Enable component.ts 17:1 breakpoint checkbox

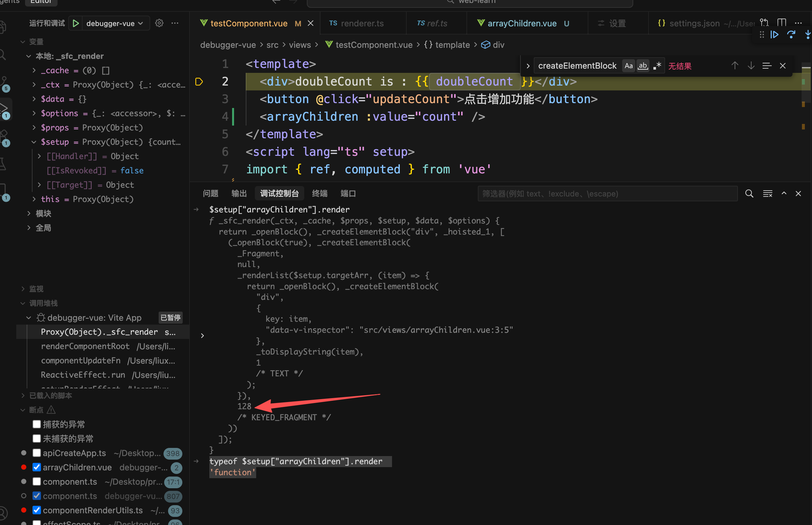[36, 481]
